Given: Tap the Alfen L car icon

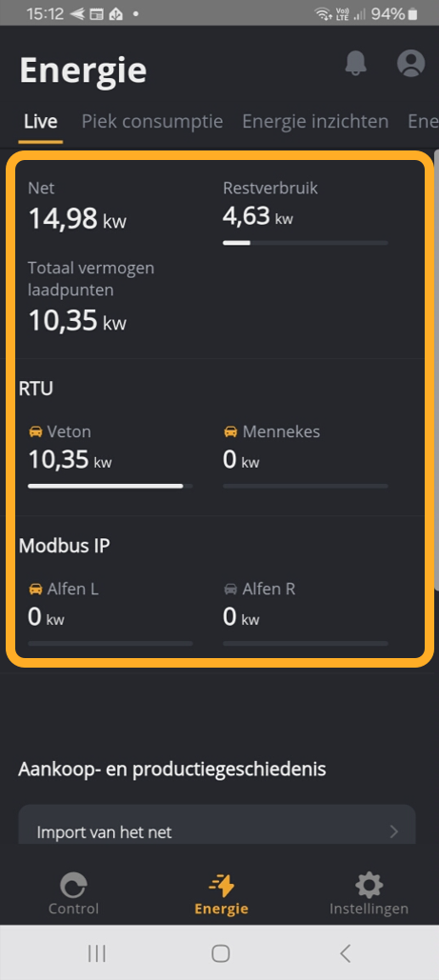Looking at the screenshot, I should click(x=35, y=589).
